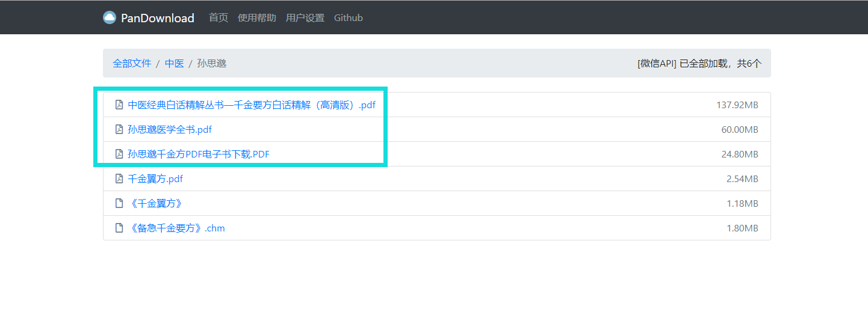Click the 孙思邈 breadcrumb text
This screenshot has height=336, width=868.
(x=212, y=63)
